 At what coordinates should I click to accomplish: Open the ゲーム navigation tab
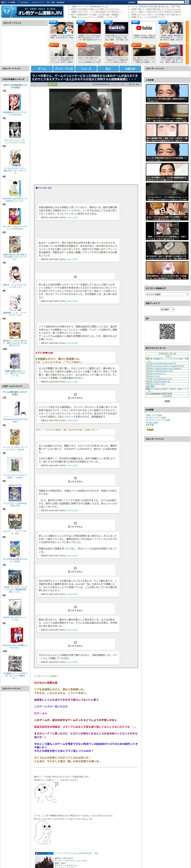42,69
